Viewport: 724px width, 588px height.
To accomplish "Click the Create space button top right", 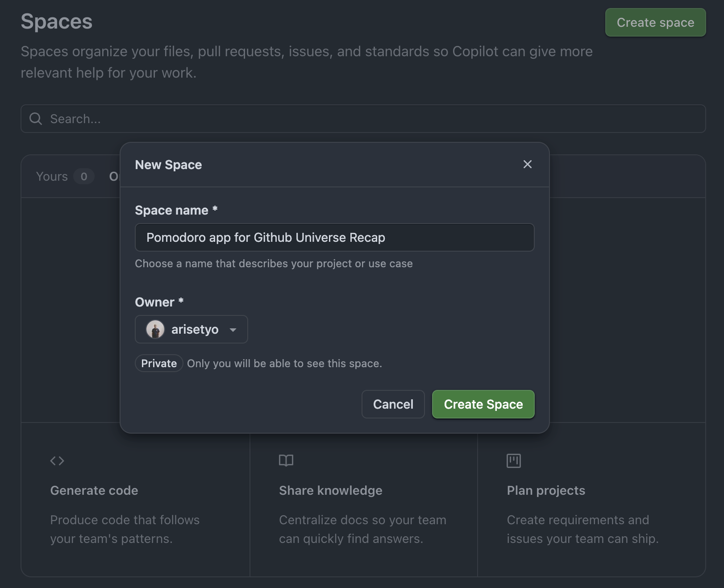I will [x=655, y=22].
